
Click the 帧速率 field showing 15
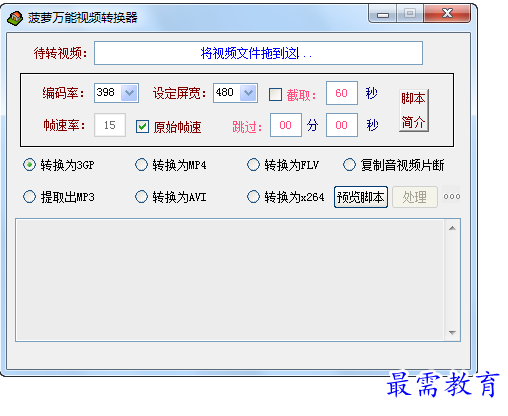(x=110, y=125)
